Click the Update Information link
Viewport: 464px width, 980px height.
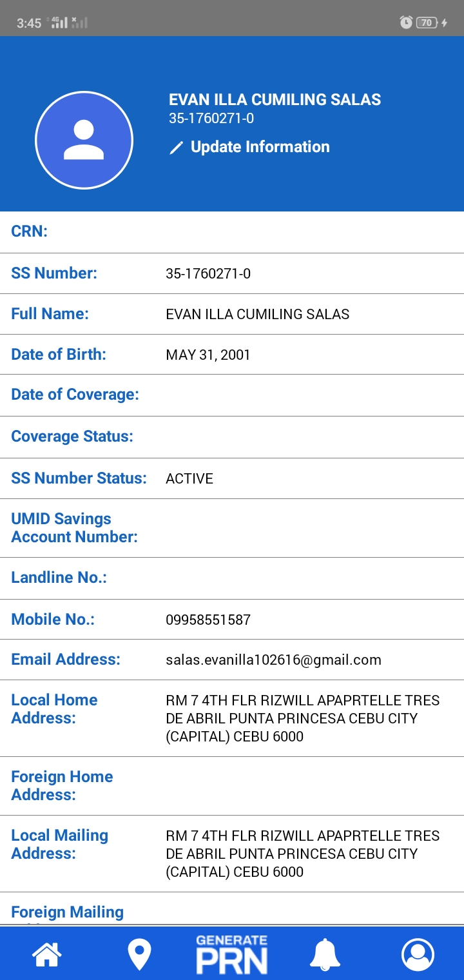[260, 147]
